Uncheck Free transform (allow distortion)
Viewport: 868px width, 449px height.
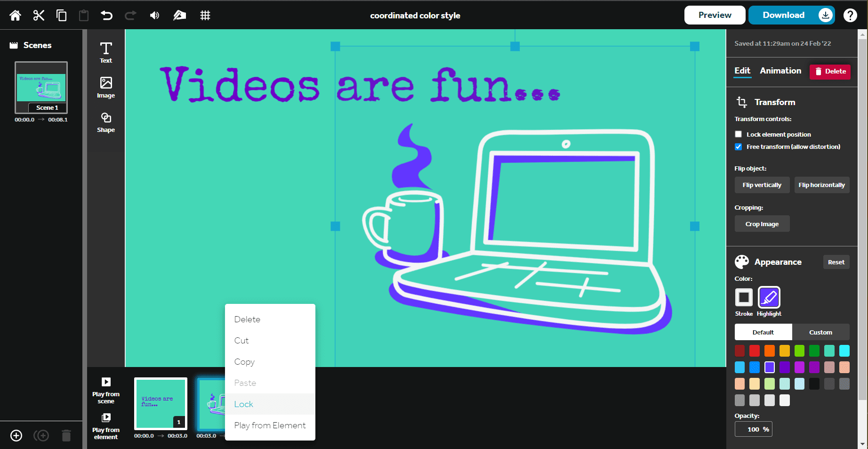(x=739, y=147)
